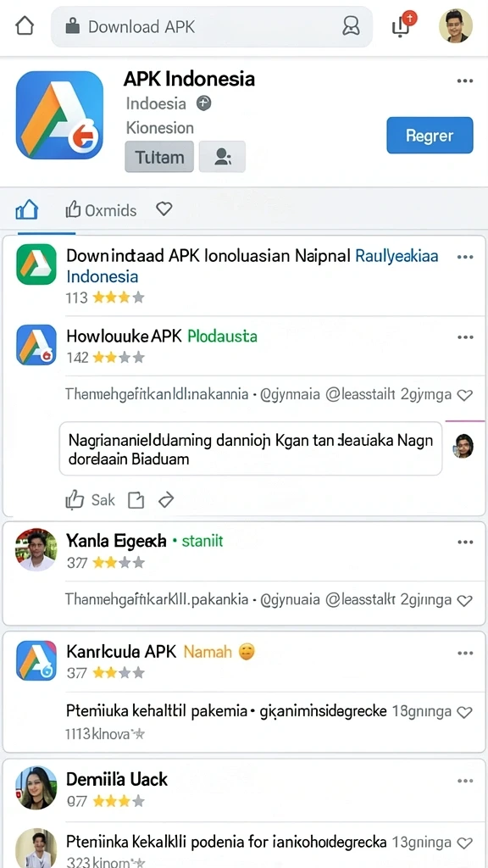This screenshot has height=868, width=488.
Task: Open the Kanrlcuula APK app icon
Action: [x=36, y=660]
